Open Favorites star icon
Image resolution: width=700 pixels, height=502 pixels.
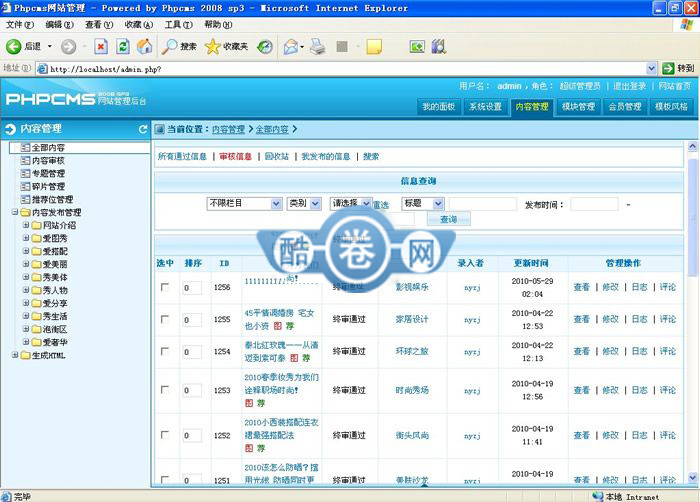click(x=212, y=46)
